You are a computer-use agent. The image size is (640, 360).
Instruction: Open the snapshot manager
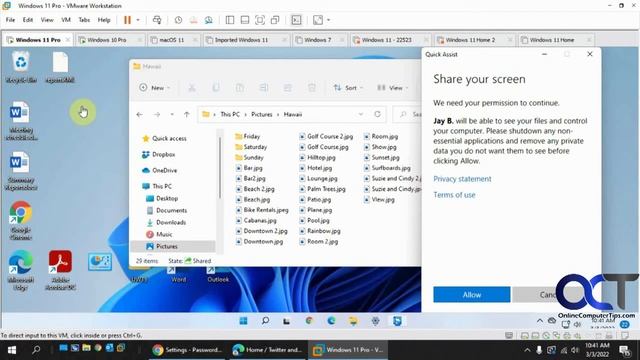pyautogui.click(x=209, y=20)
